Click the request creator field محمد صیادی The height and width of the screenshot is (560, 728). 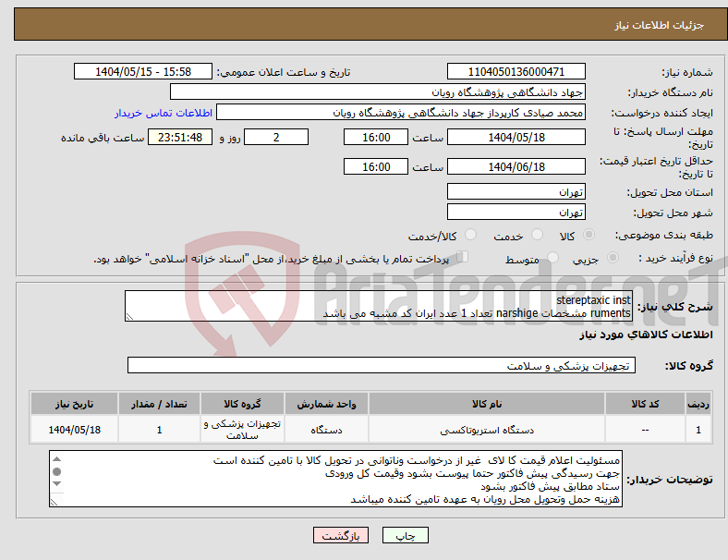(x=401, y=113)
